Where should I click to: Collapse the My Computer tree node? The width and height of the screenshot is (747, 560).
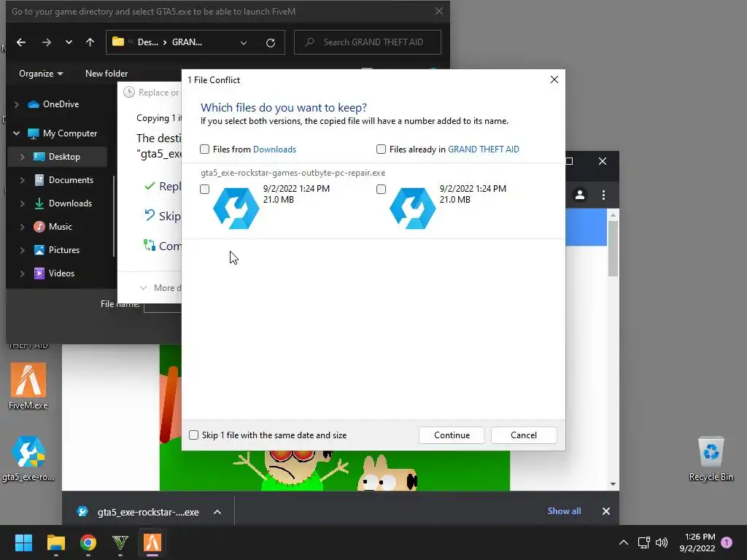coord(17,133)
